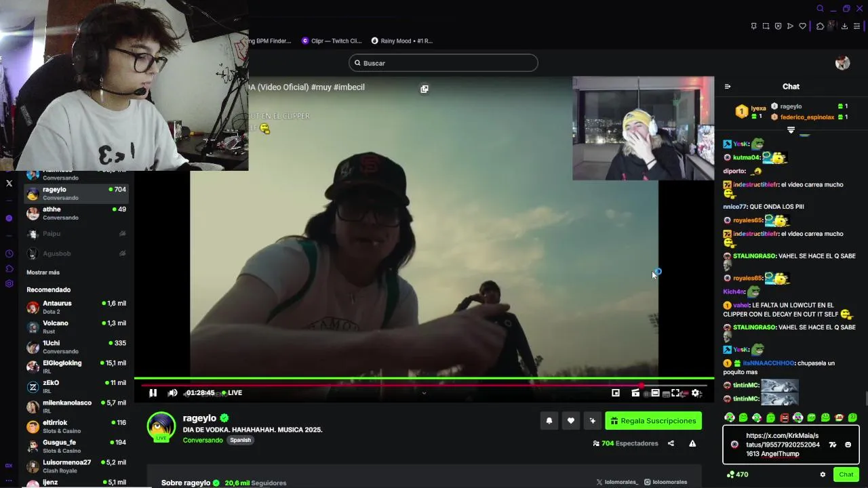
Task: Select the Spanish language tag
Action: click(240, 440)
